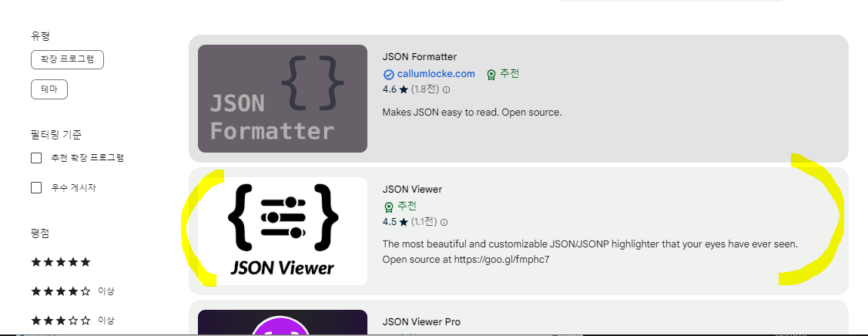The height and width of the screenshot is (336, 868).
Task: Open the JSON Viewer Pro thumbnail
Action: pos(283,323)
